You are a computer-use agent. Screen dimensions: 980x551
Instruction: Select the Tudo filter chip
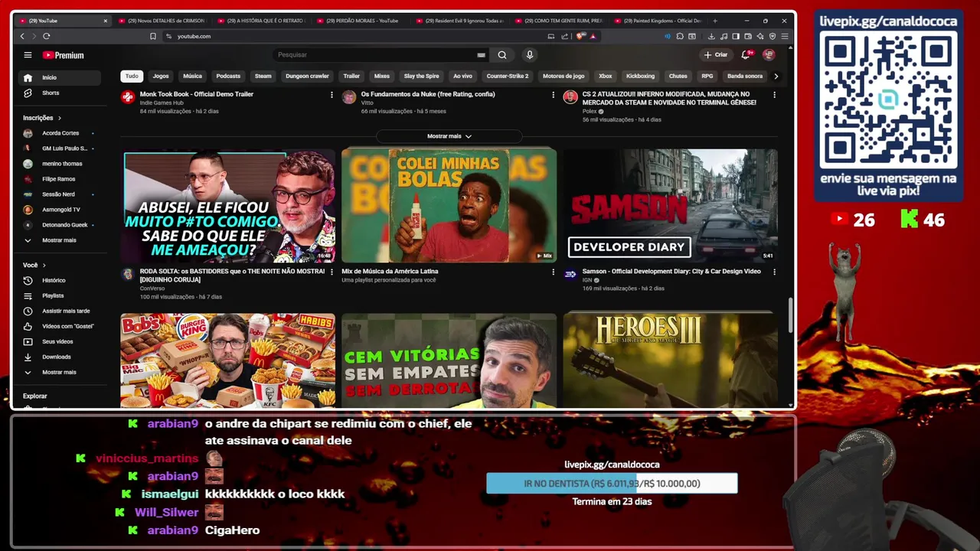(132, 76)
